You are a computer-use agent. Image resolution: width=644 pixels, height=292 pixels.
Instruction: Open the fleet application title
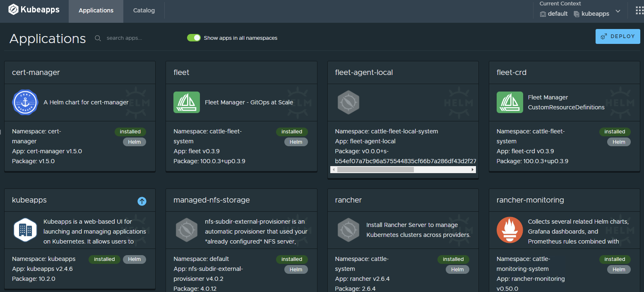coord(181,72)
